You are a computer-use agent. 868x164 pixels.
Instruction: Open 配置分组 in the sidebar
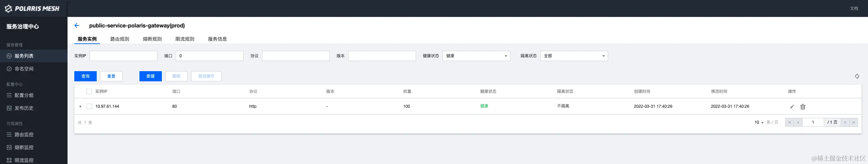34,95
